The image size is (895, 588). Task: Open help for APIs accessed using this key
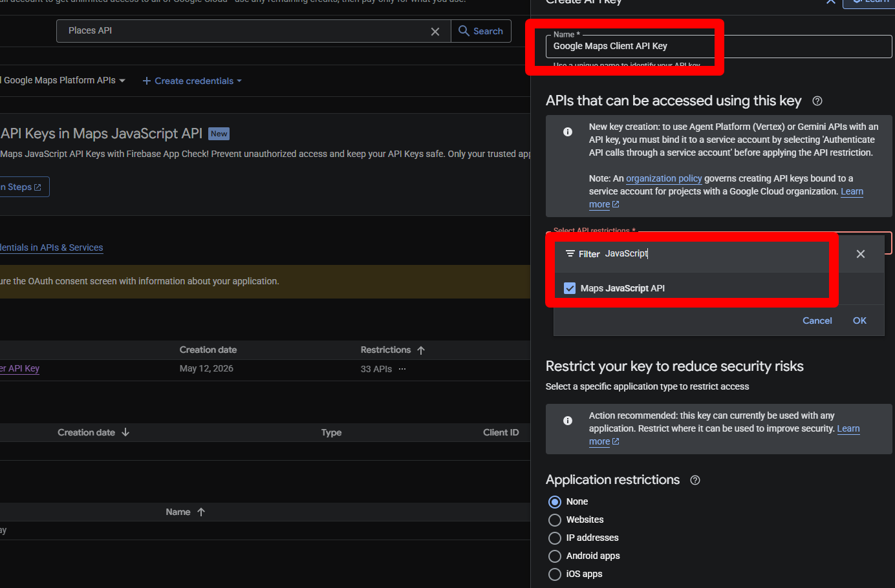click(817, 101)
